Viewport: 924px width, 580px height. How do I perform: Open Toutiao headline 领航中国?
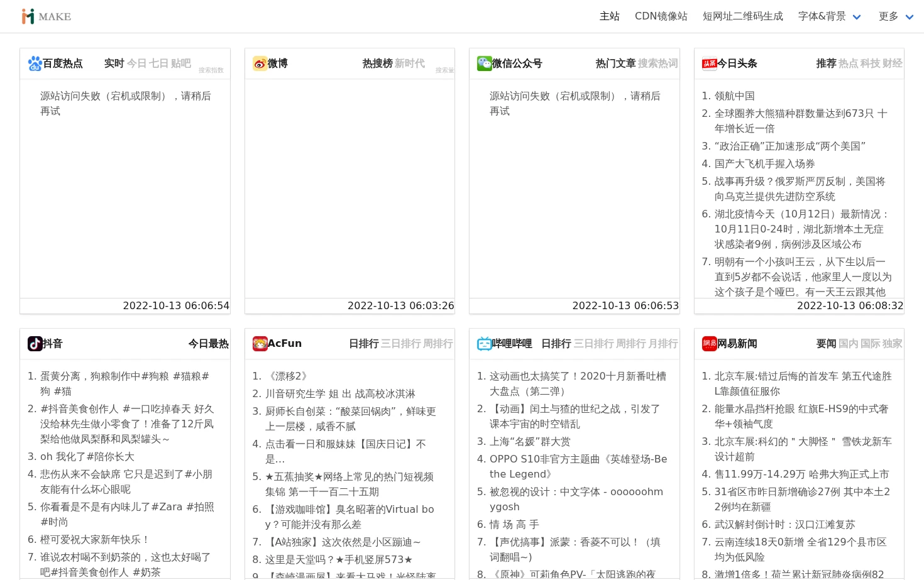click(735, 96)
